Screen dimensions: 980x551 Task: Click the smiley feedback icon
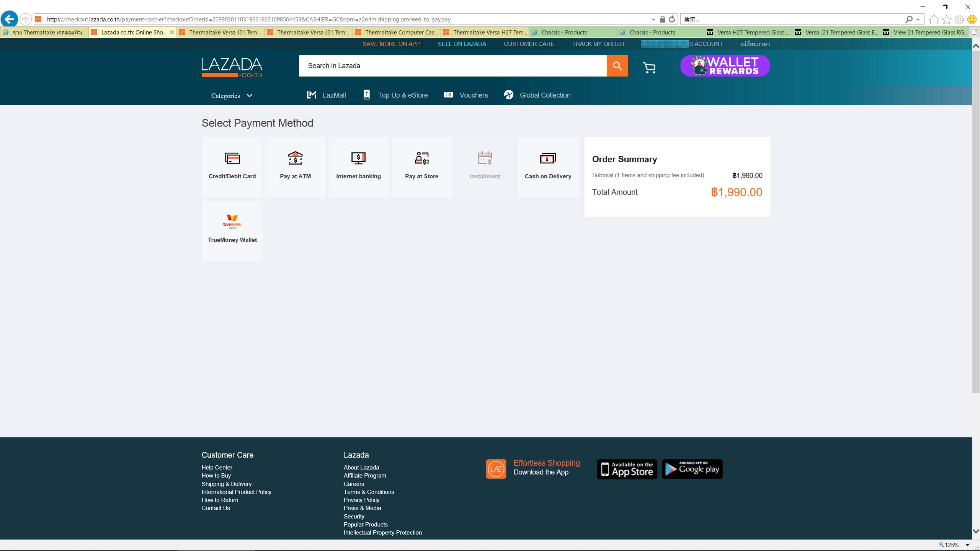tap(972, 19)
